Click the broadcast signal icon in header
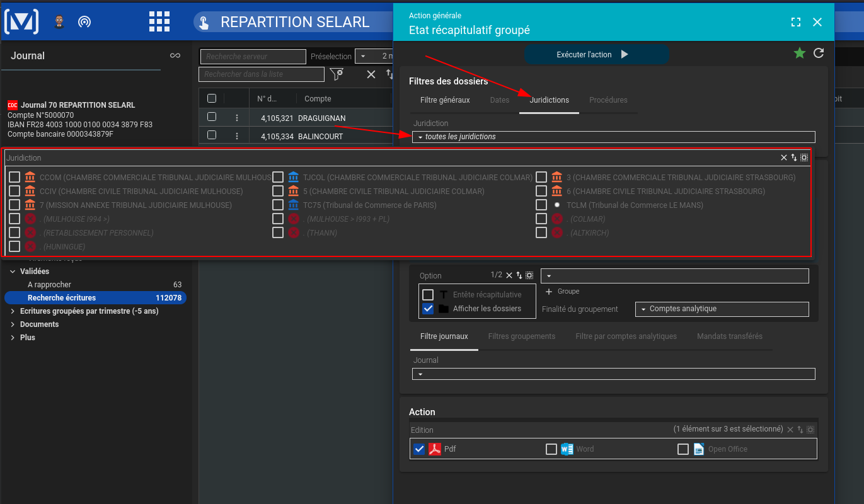The image size is (864, 504). click(84, 22)
